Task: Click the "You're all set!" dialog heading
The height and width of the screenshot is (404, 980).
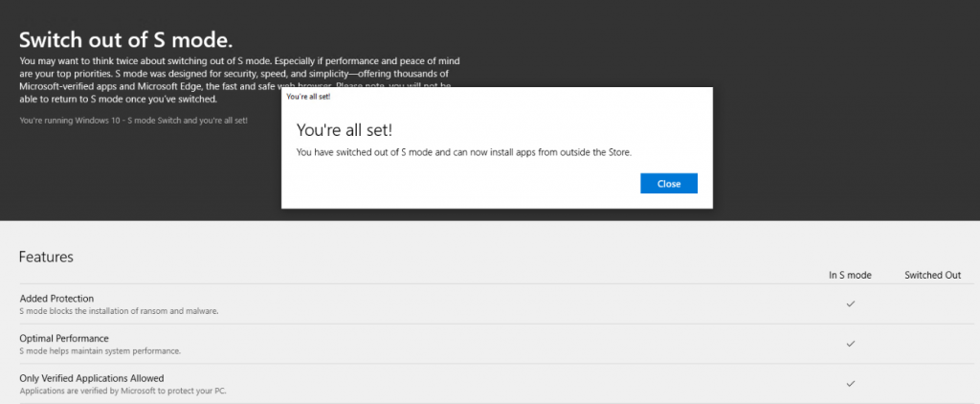Action: (345, 130)
